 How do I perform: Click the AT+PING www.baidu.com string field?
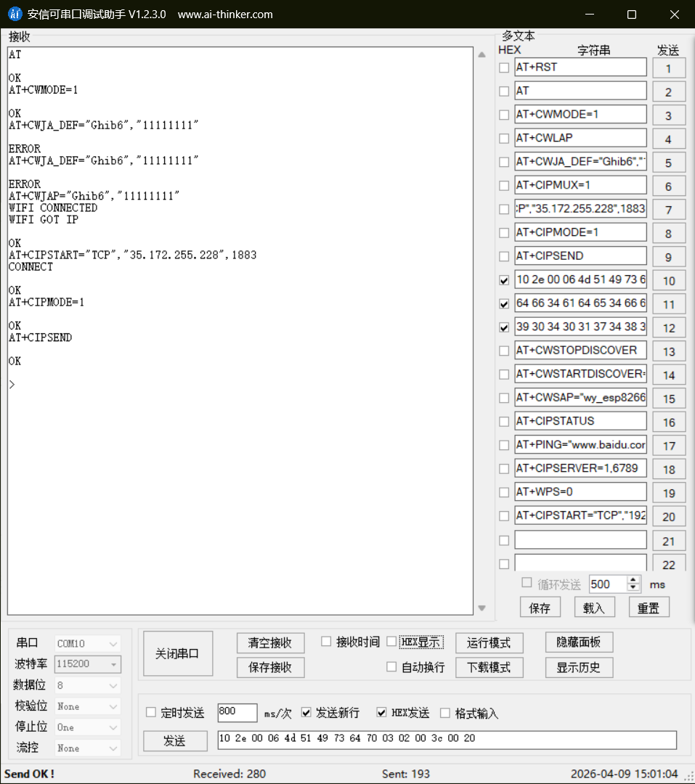tap(580, 444)
